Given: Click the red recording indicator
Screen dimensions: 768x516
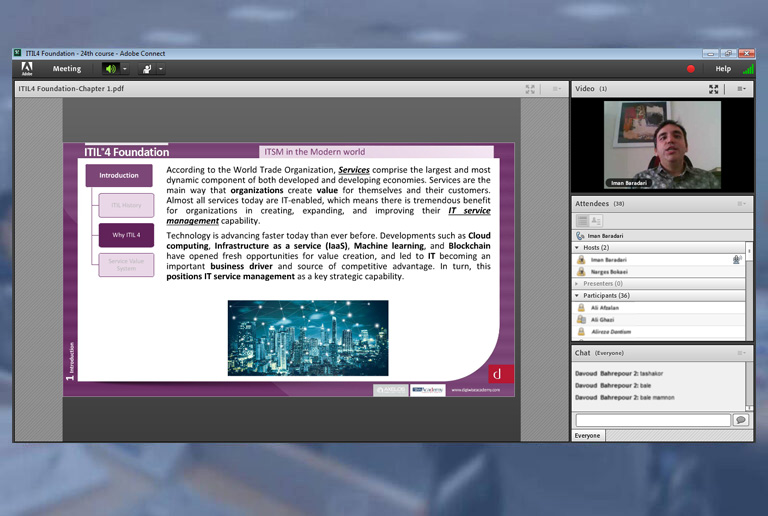Looking at the screenshot, I should (x=690, y=69).
